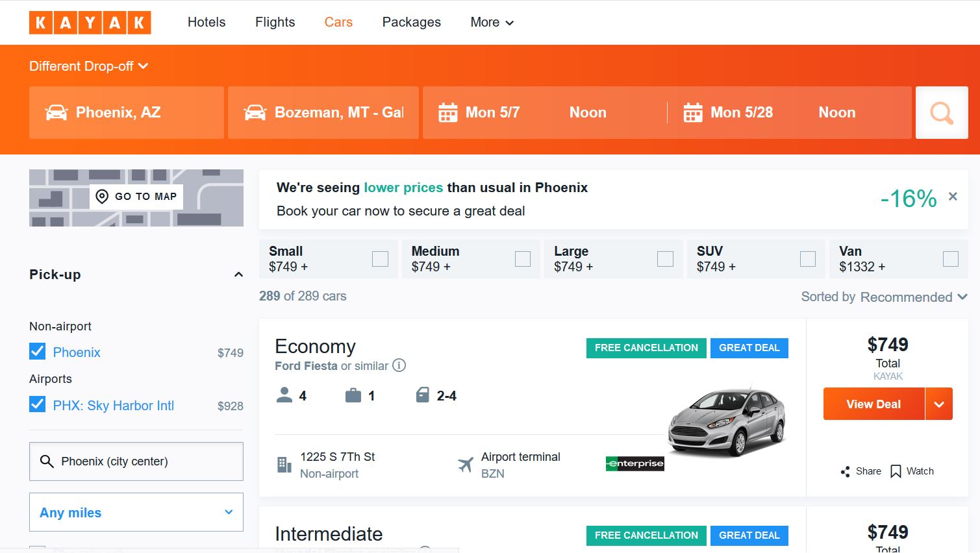The width and height of the screenshot is (980, 553).
Task: Edit the Phoenix, AZ pick-up field
Action: (127, 112)
